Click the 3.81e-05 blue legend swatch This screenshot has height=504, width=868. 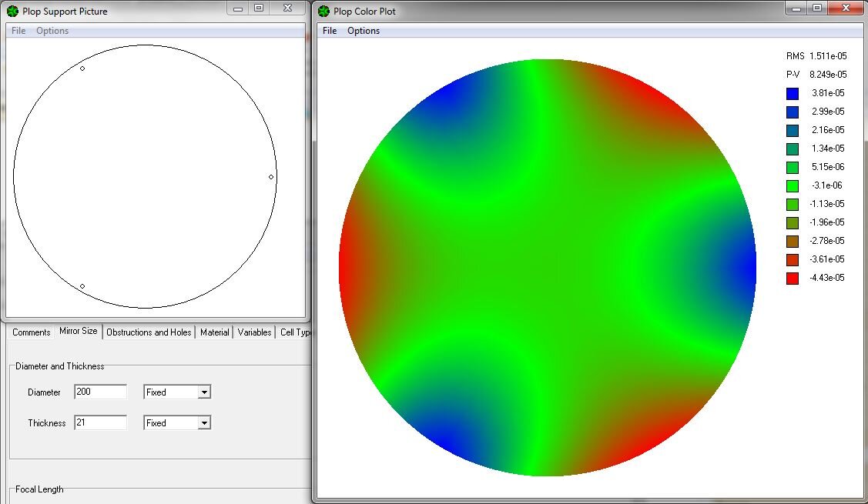click(793, 94)
